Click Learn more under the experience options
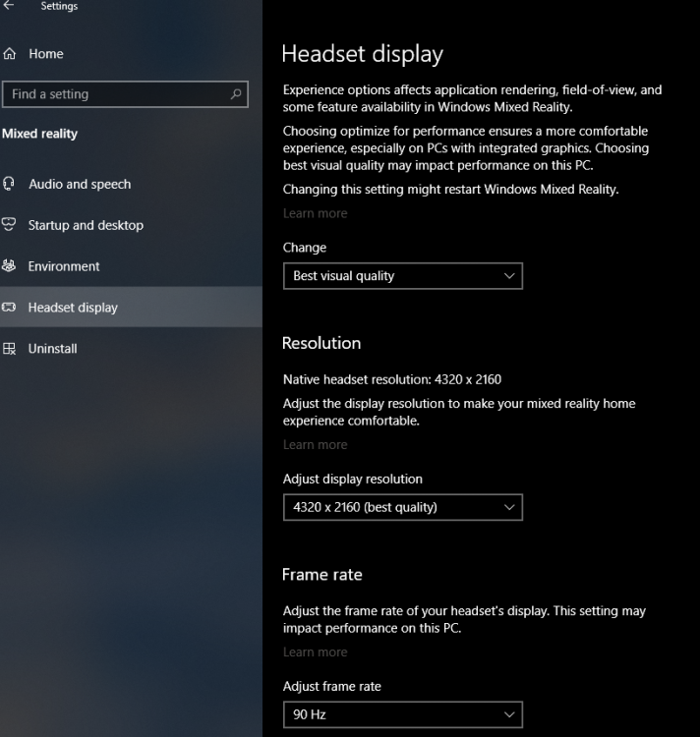The image size is (700, 737). [x=315, y=213]
